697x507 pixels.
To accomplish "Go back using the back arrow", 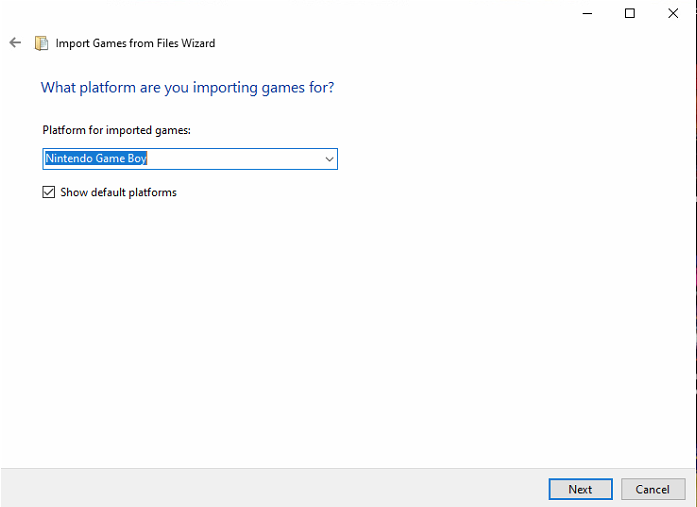I will click(15, 43).
